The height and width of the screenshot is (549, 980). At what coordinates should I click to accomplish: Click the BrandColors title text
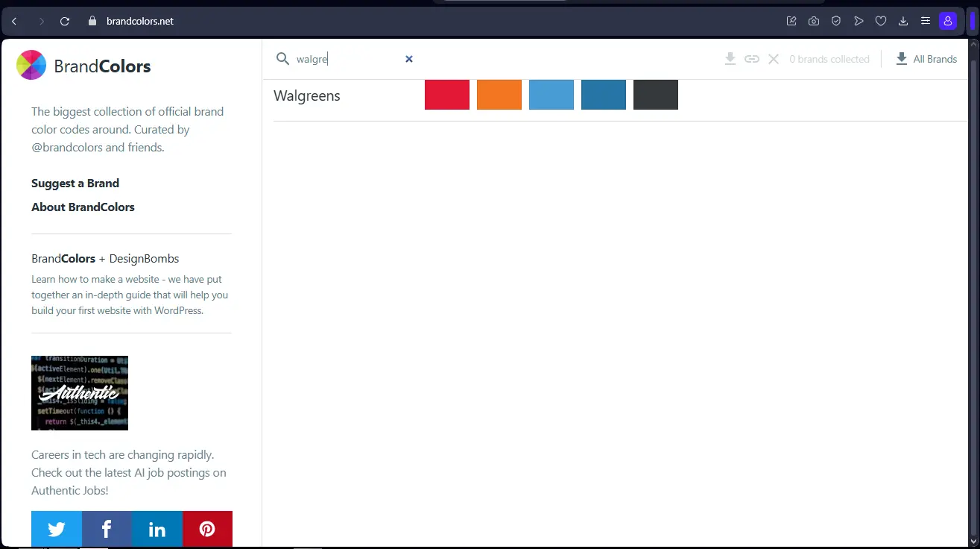pyautogui.click(x=102, y=66)
